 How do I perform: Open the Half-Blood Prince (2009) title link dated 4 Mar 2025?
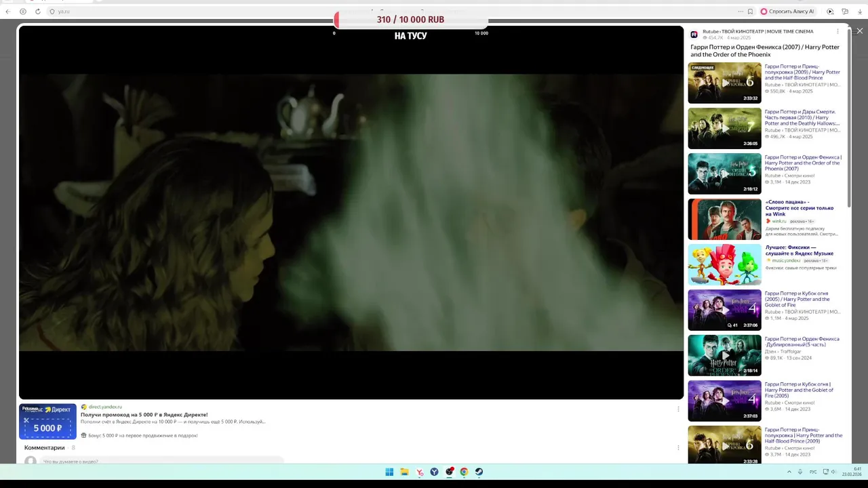pyautogui.click(x=802, y=72)
